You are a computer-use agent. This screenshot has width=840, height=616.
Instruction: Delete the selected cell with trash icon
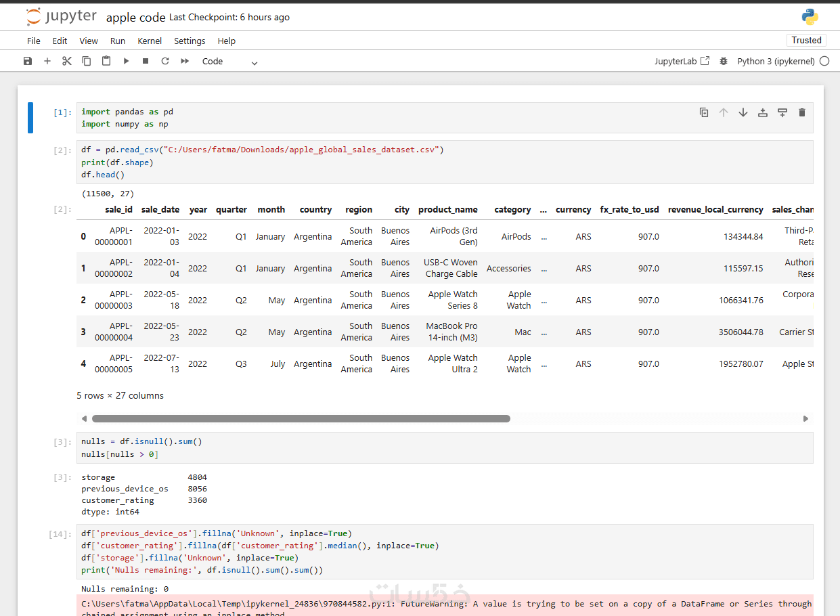tap(802, 112)
